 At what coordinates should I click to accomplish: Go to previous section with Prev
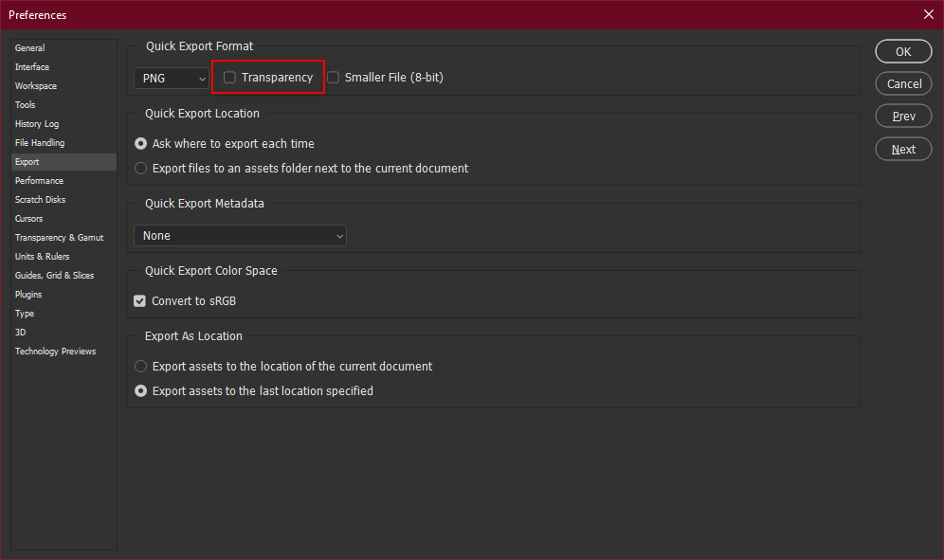tap(903, 117)
